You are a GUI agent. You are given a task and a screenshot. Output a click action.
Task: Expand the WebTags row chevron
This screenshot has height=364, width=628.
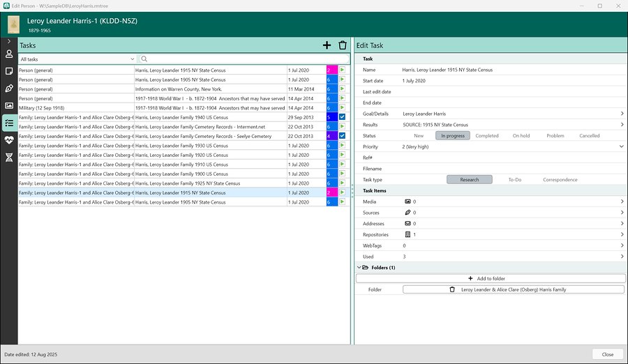(x=622, y=245)
